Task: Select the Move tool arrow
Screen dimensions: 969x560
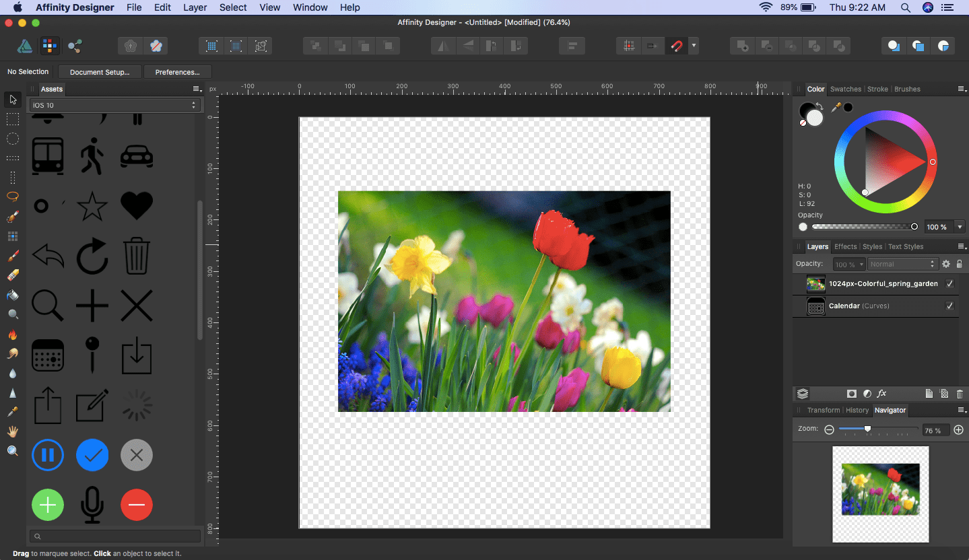Action: pos(13,100)
